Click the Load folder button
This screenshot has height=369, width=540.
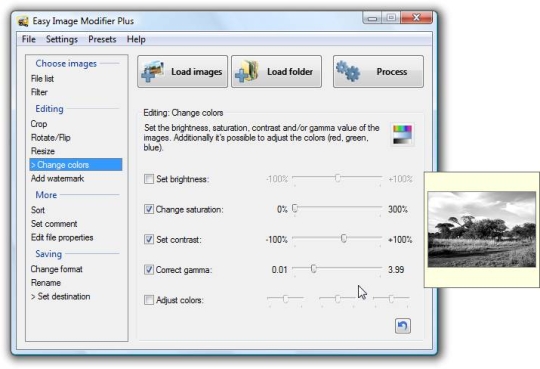point(277,72)
